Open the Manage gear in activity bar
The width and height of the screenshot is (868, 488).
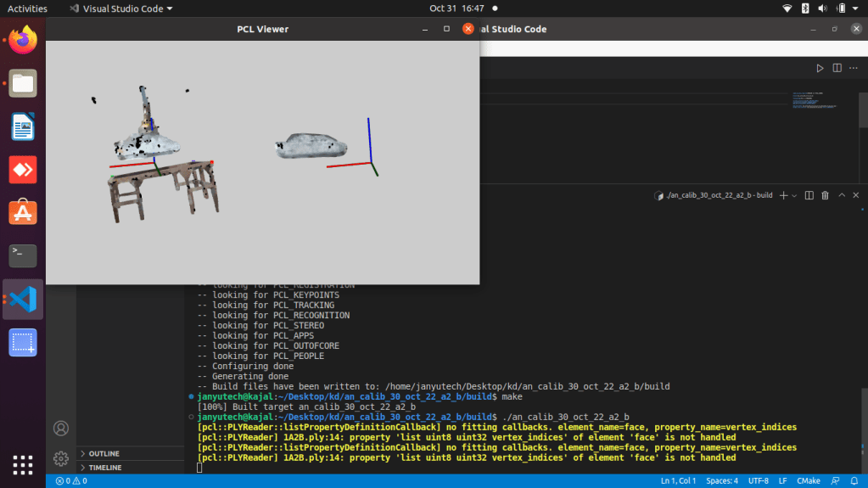point(61,458)
